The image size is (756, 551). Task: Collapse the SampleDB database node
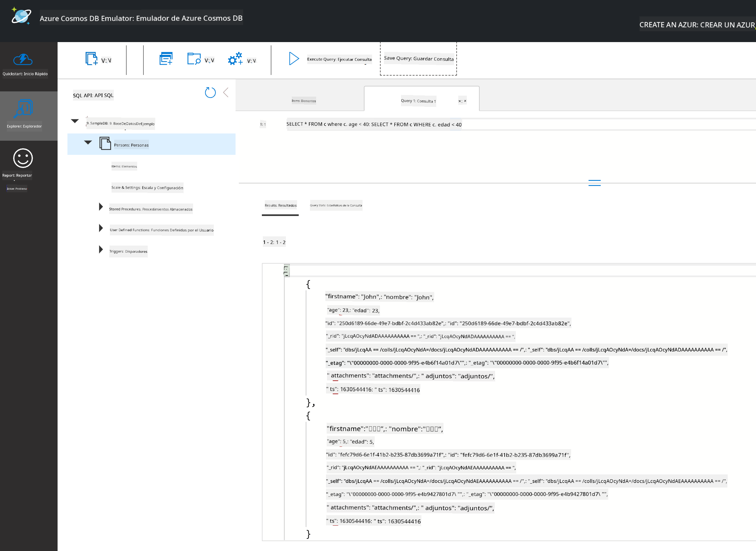(x=75, y=121)
